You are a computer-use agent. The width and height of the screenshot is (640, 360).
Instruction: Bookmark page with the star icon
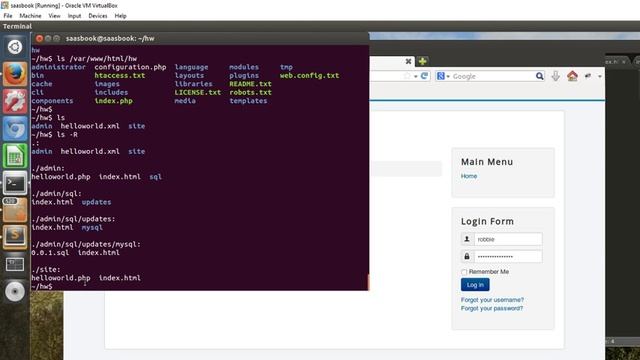(x=407, y=76)
